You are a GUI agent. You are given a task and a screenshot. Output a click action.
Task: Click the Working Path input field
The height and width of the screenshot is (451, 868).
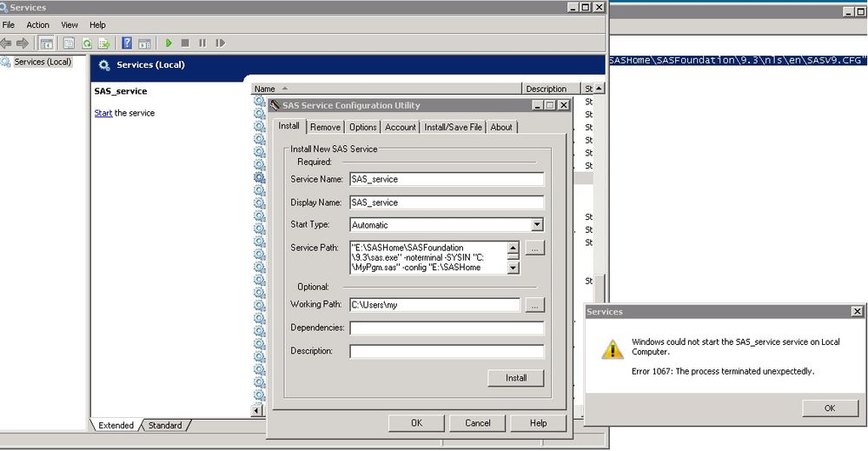434,304
